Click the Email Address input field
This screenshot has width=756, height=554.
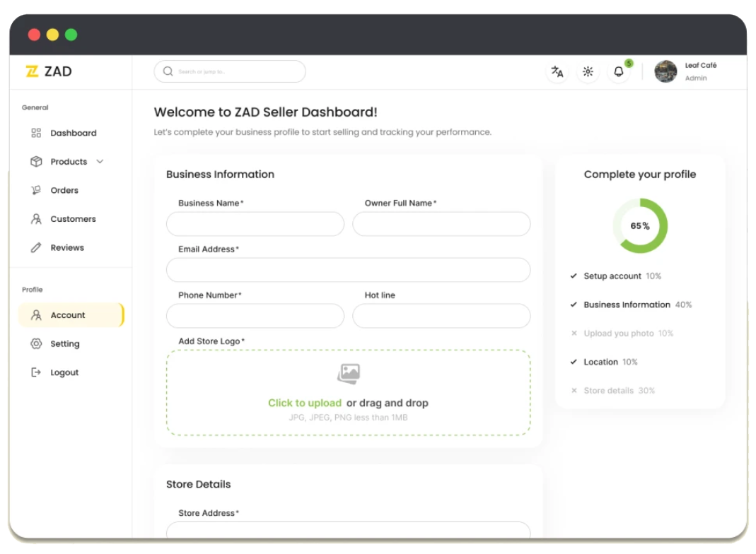348,270
